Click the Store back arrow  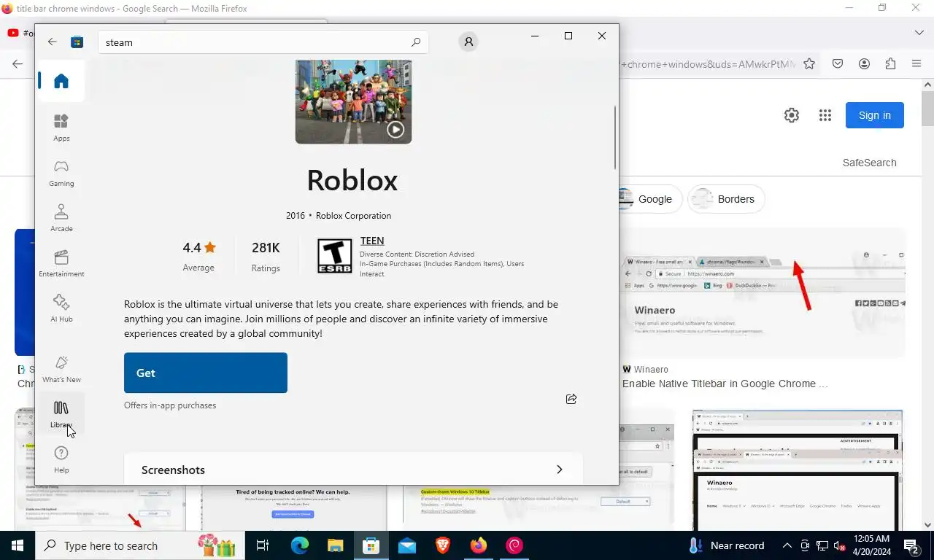coord(52,42)
